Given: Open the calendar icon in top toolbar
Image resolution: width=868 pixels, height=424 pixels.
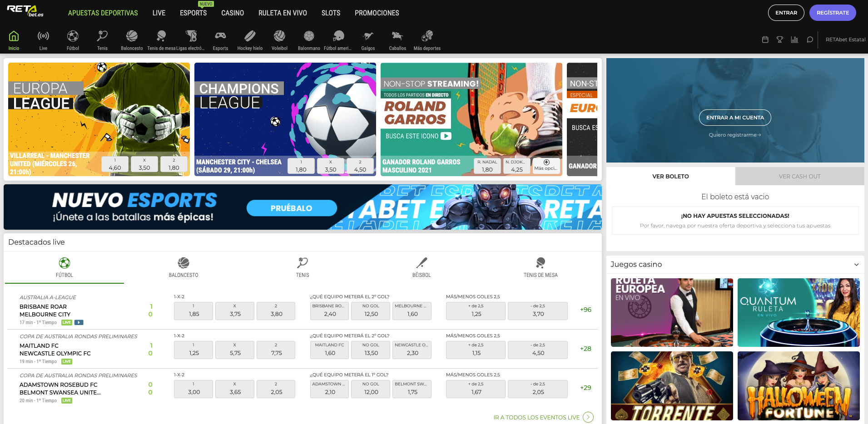Looking at the screenshot, I should pos(765,39).
